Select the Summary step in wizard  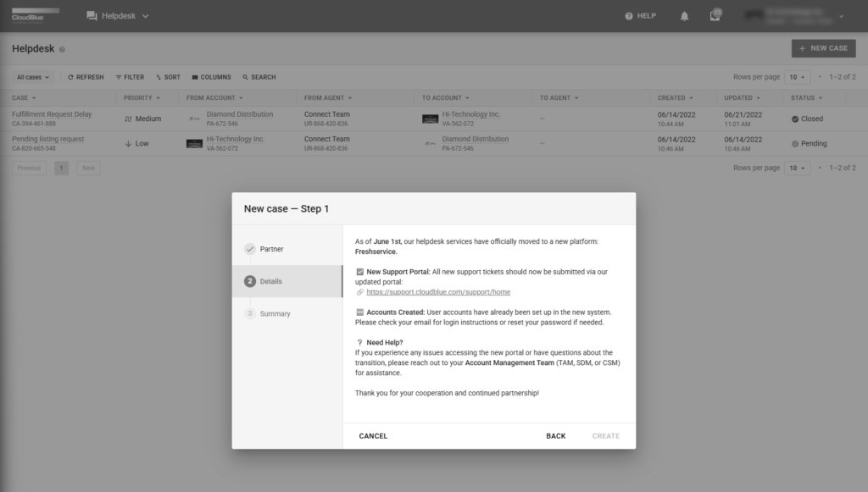point(275,313)
